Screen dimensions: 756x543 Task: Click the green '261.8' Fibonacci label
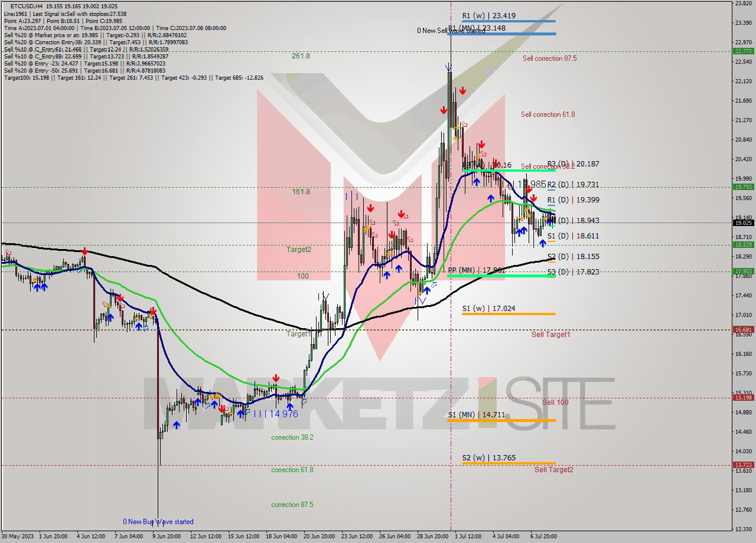pos(301,56)
